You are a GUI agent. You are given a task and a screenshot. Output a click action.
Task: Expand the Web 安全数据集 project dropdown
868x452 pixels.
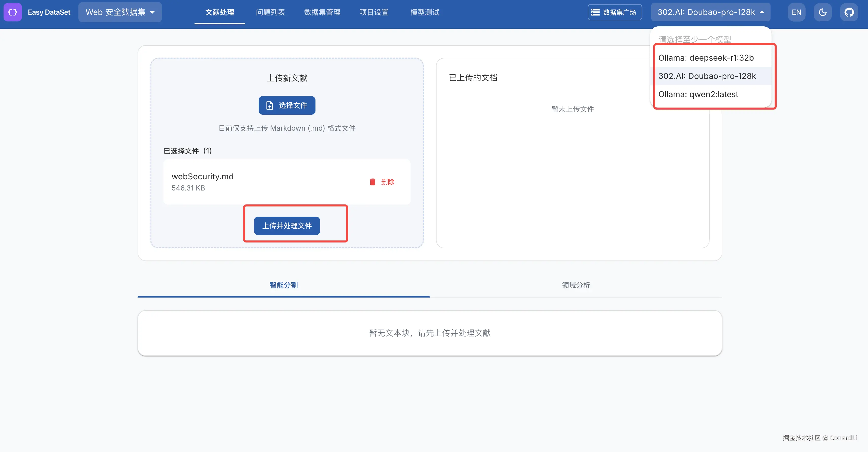click(x=120, y=12)
